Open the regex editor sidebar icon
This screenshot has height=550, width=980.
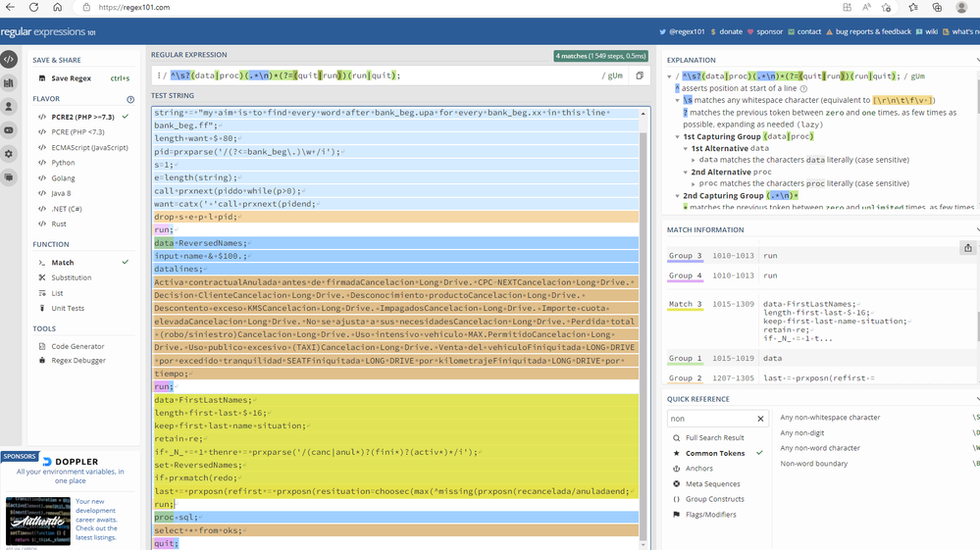click(x=9, y=59)
